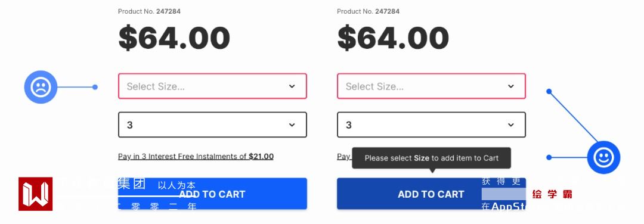Click the left ADD TO CART button
644x224 pixels.
point(212,194)
